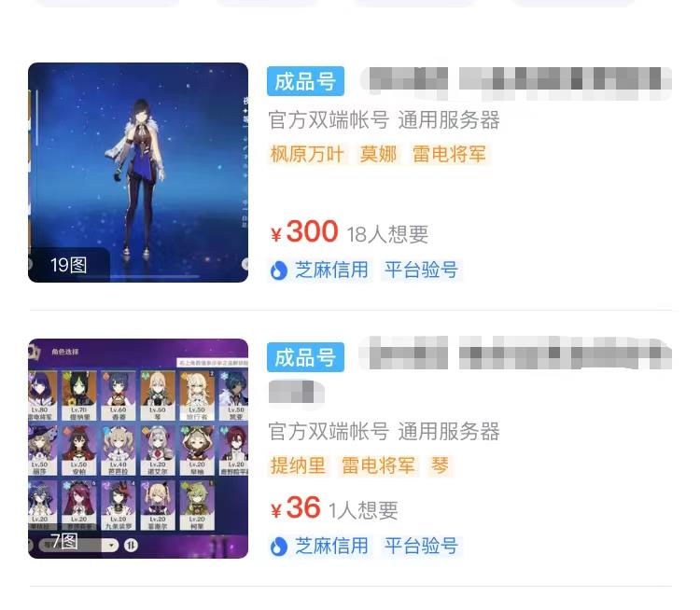The image size is (700, 610).
Task: Select the 琴 tag
Action: pos(440,465)
